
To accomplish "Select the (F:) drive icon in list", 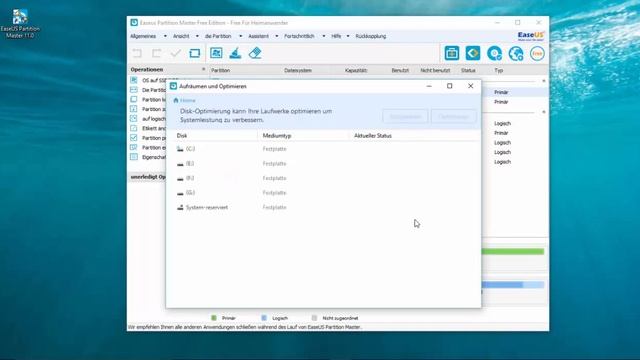I will point(180,178).
